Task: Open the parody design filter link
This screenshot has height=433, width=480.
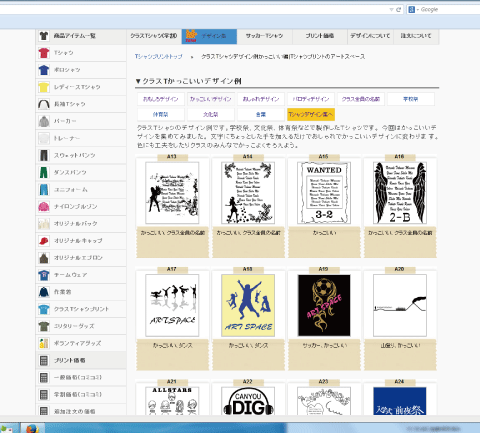Action: point(311,99)
